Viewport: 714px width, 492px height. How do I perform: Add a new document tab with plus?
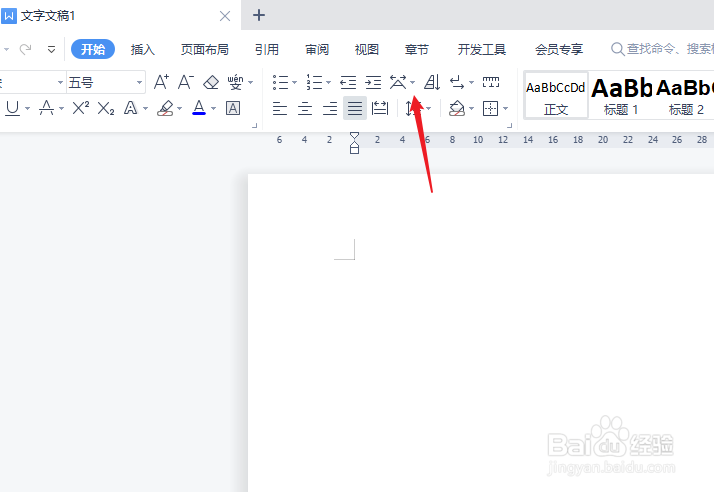259,15
